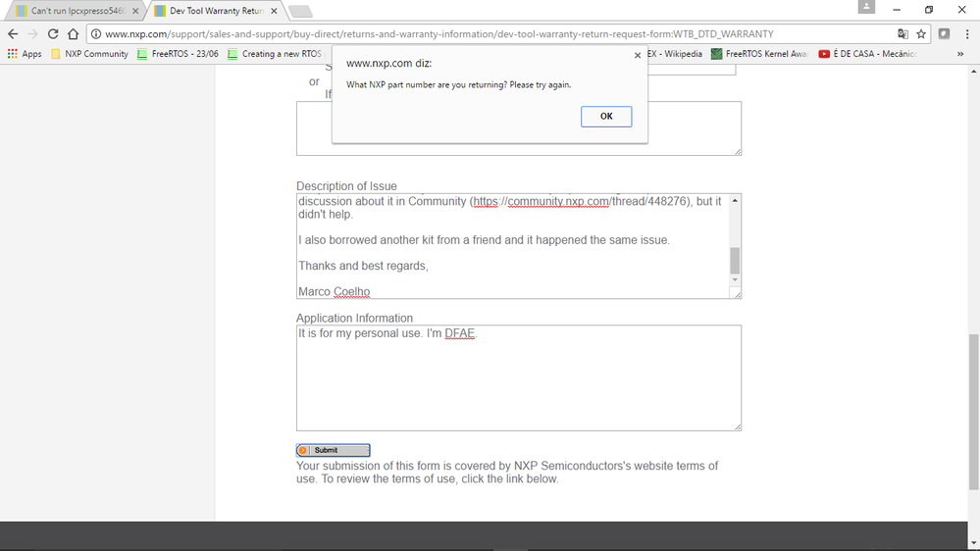Open a new browser tab
980x551 pixels.
[300, 11]
